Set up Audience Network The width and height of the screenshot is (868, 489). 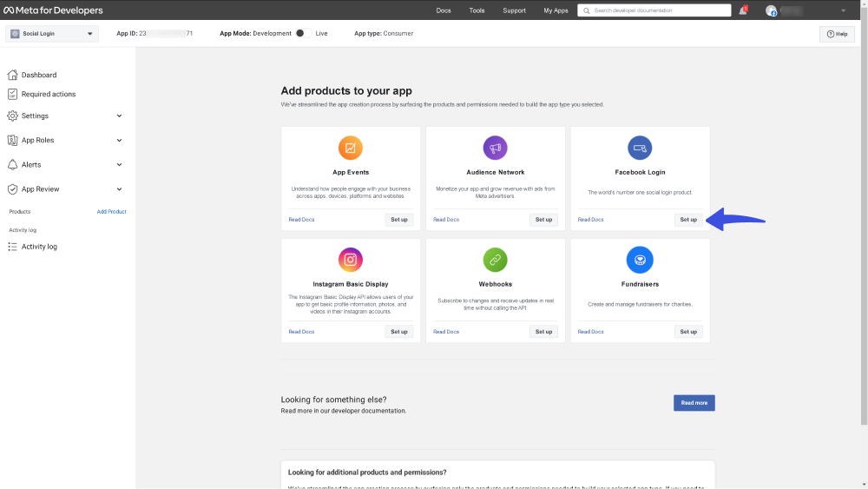543,220
